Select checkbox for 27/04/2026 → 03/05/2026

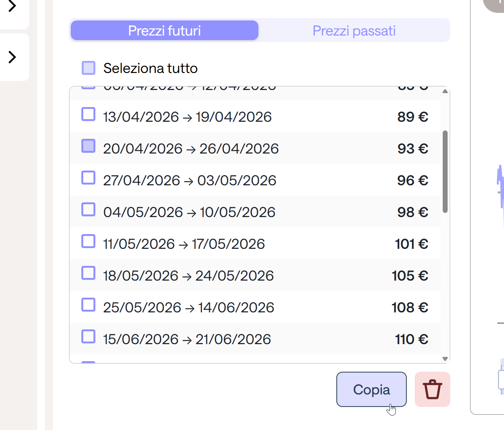point(89,178)
